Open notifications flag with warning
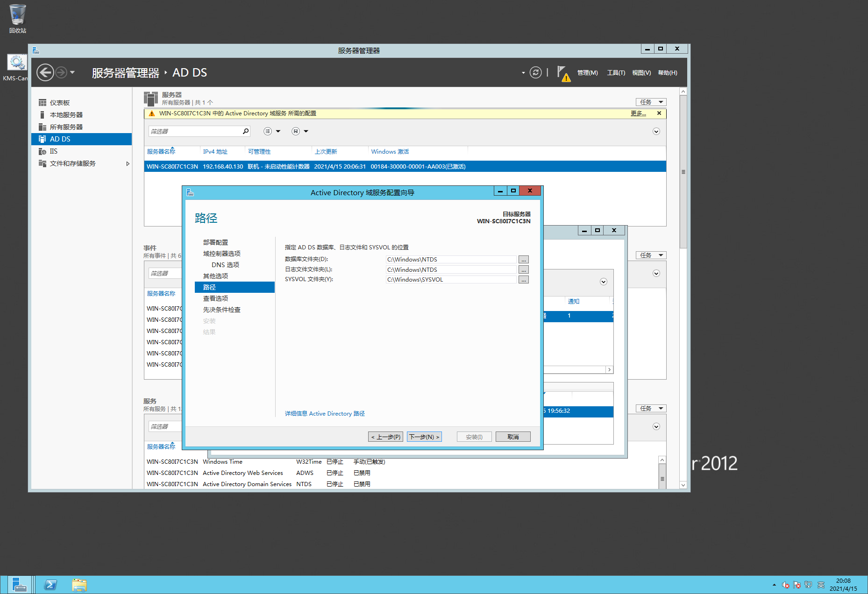868x594 pixels. [x=564, y=73]
